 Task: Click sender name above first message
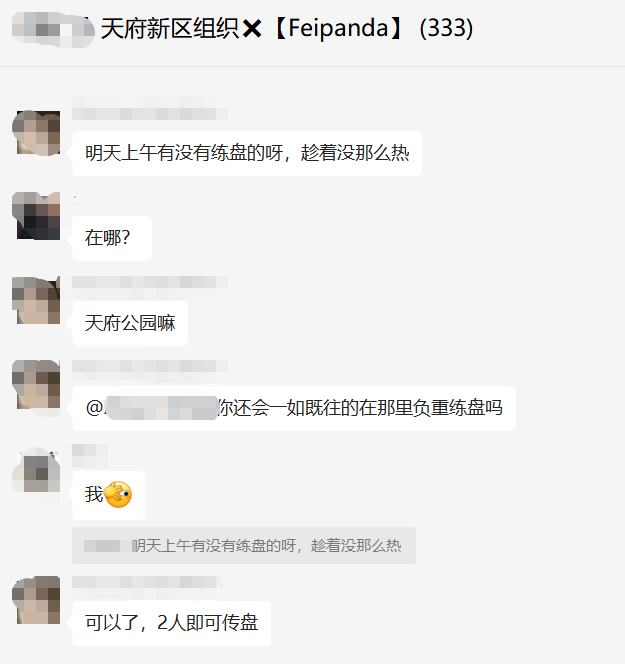coord(150,108)
